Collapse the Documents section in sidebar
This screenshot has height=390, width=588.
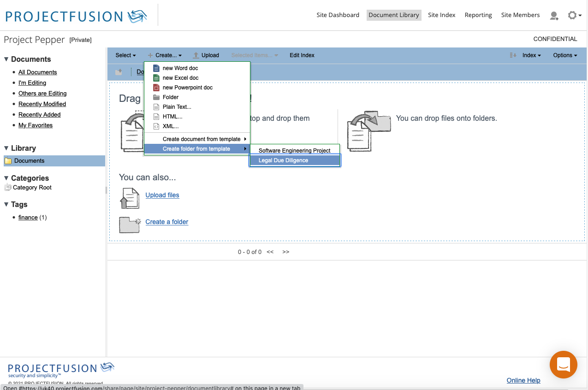pyautogui.click(x=6, y=59)
